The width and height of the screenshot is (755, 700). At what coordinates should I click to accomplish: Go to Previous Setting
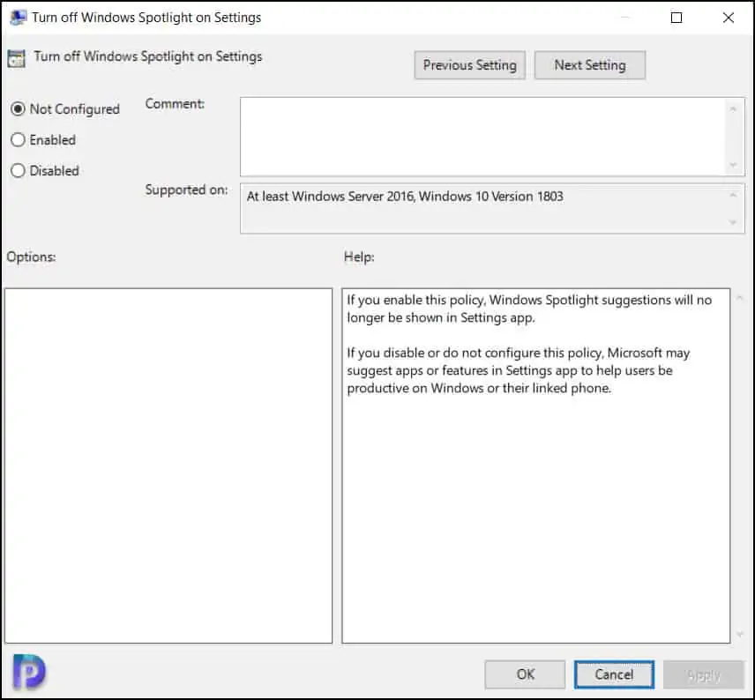(x=469, y=65)
